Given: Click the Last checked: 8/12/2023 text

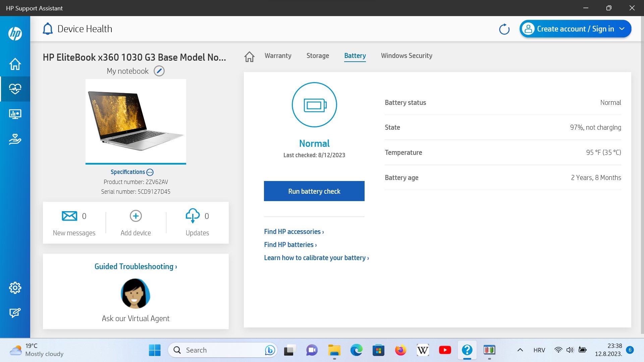Looking at the screenshot, I should pos(314,155).
